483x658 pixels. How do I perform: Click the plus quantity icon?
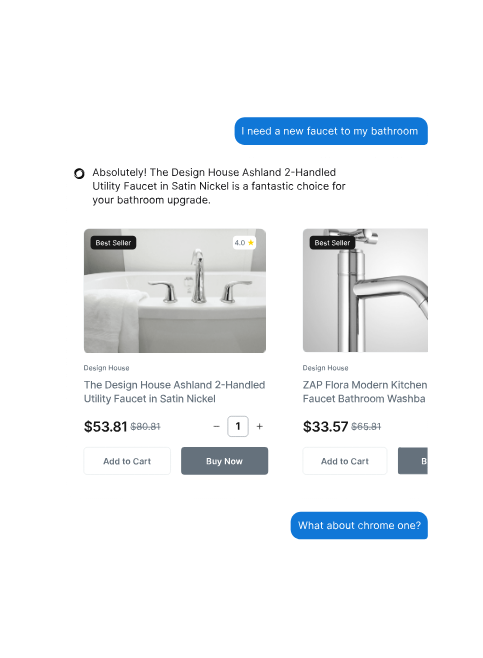[x=260, y=426]
